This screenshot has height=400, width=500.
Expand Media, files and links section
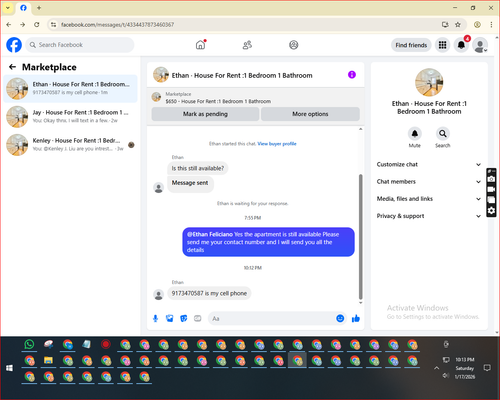(429, 199)
